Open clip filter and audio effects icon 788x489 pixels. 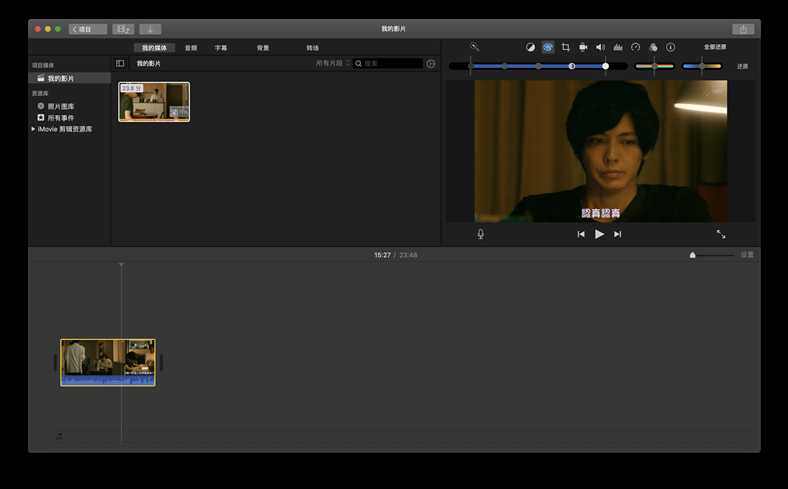point(653,47)
